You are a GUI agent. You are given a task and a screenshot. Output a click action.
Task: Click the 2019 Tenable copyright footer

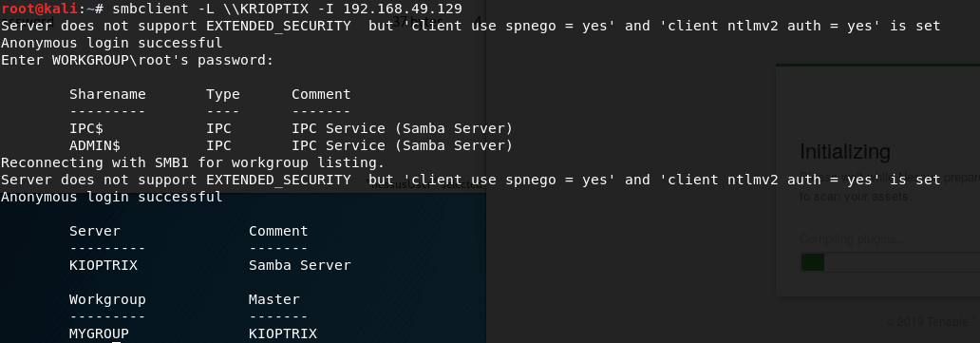933,322
